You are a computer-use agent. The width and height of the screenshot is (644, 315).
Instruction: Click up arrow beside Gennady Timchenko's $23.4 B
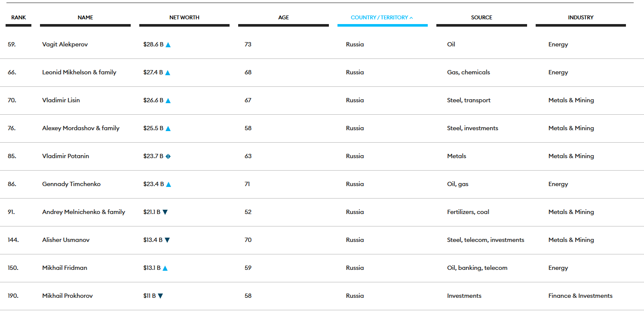(x=169, y=184)
